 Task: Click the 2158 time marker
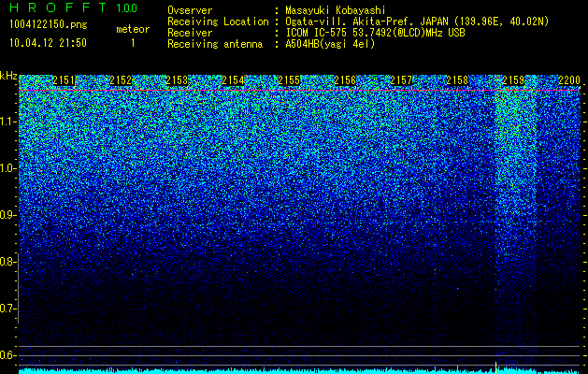pyautogui.click(x=457, y=80)
